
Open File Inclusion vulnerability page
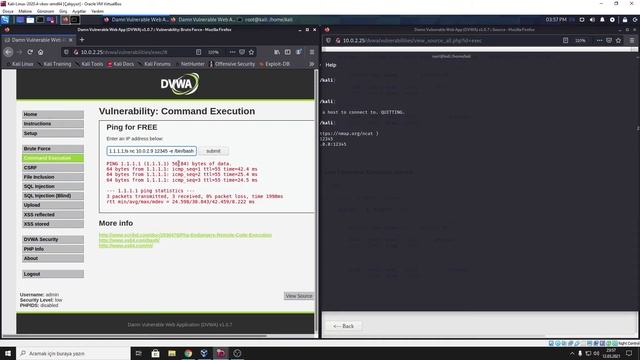pos(53,177)
